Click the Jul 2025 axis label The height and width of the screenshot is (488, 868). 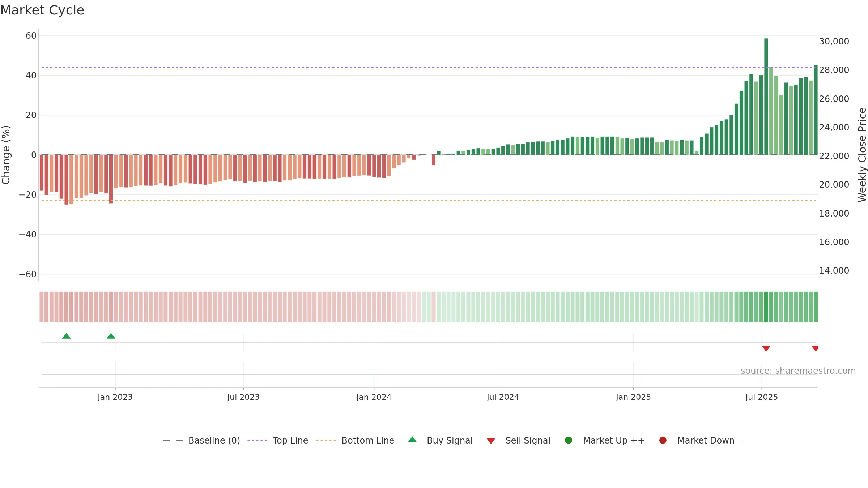point(762,397)
